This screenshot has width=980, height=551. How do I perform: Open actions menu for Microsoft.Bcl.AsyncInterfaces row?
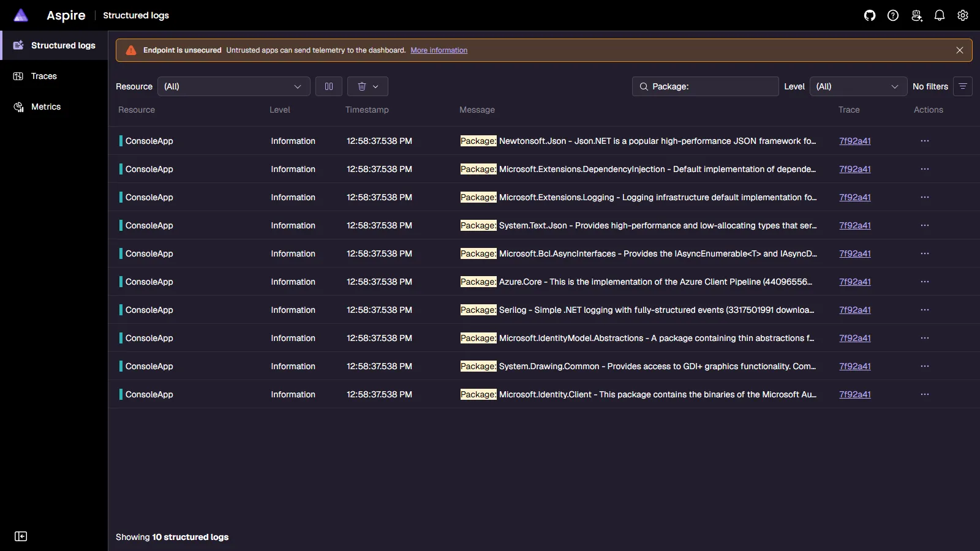click(x=925, y=253)
